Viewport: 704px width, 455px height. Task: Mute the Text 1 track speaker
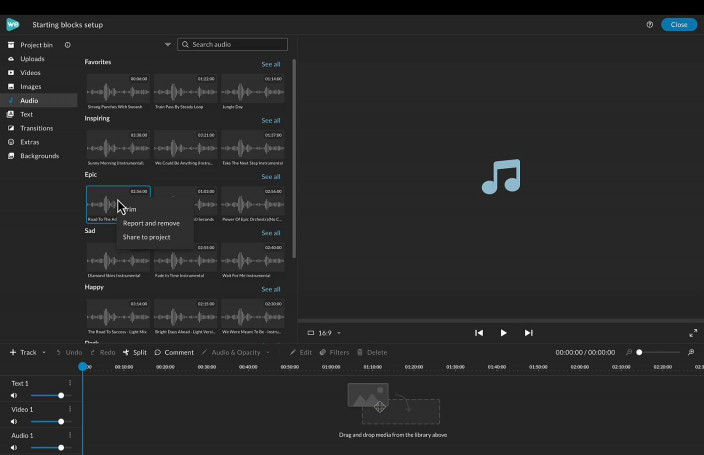(x=15, y=395)
